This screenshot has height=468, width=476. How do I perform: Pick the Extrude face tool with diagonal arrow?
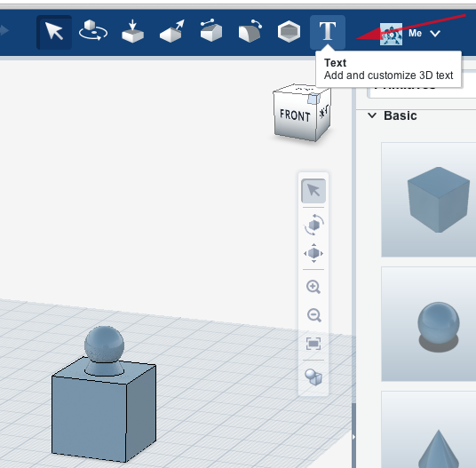point(171,31)
